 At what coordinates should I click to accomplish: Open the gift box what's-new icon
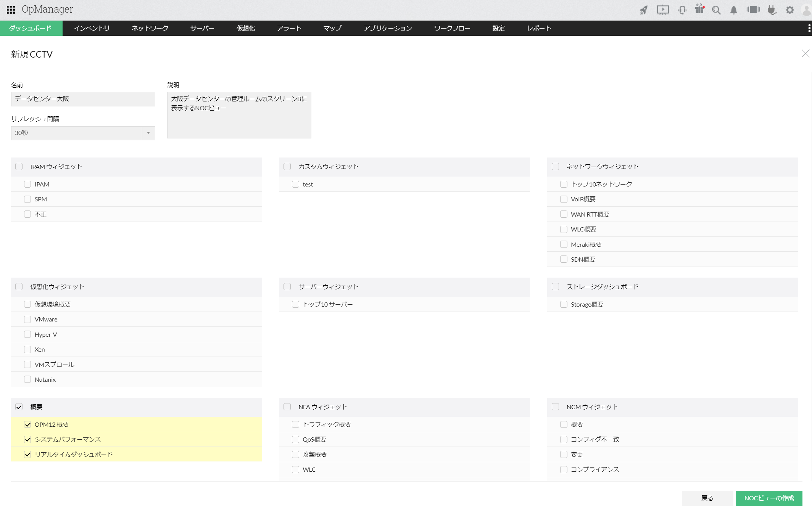699,9
